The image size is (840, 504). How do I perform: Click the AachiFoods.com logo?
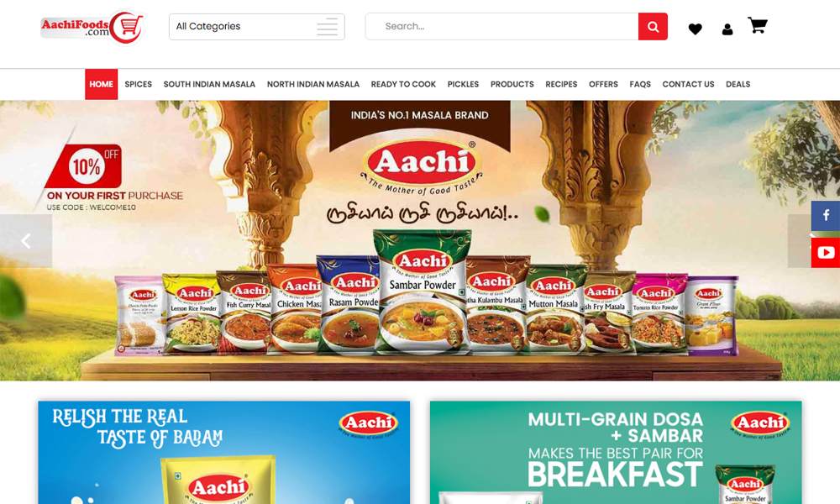[92, 27]
